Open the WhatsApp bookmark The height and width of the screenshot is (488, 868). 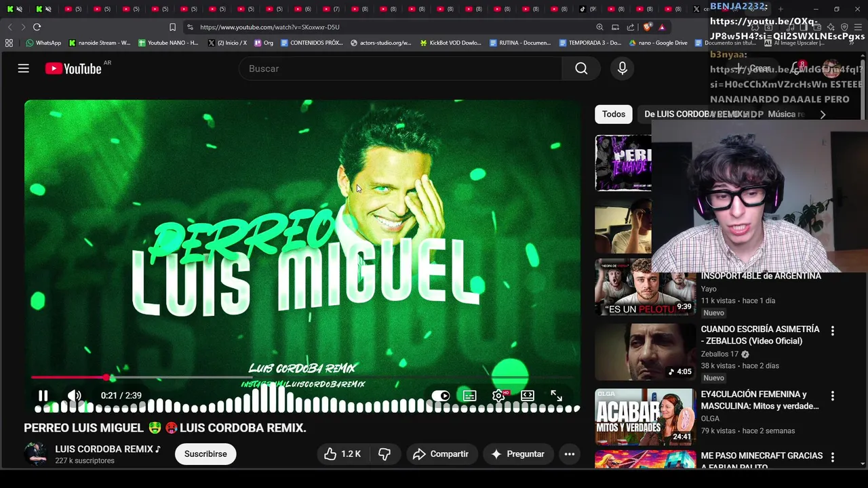(x=43, y=43)
